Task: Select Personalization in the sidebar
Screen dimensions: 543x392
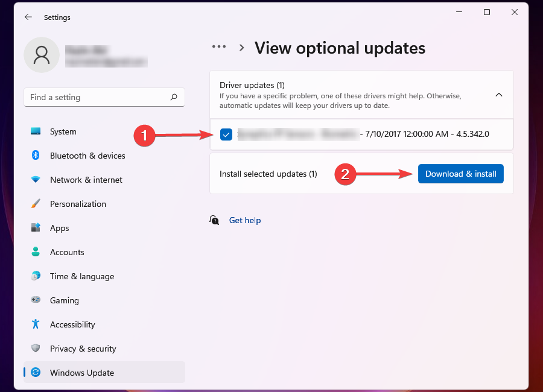Action: pyautogui.click(x=104, y=204)
